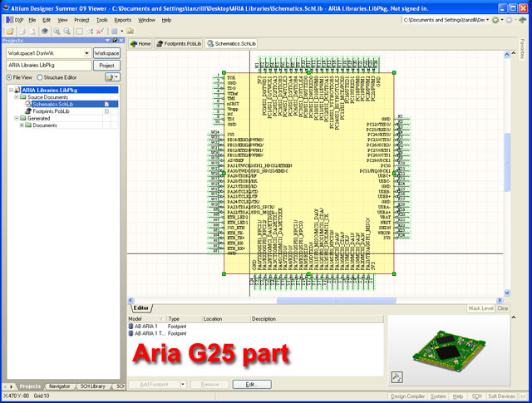532x403 pixels.
Task: Open the Tools menu
Action: 101,20
